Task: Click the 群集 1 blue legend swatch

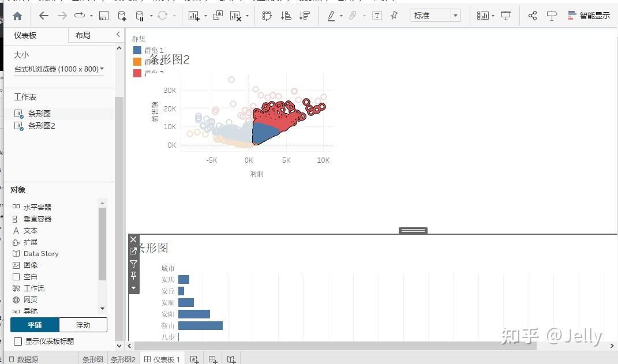Action: pyautogui.click(x=137, y=50)
